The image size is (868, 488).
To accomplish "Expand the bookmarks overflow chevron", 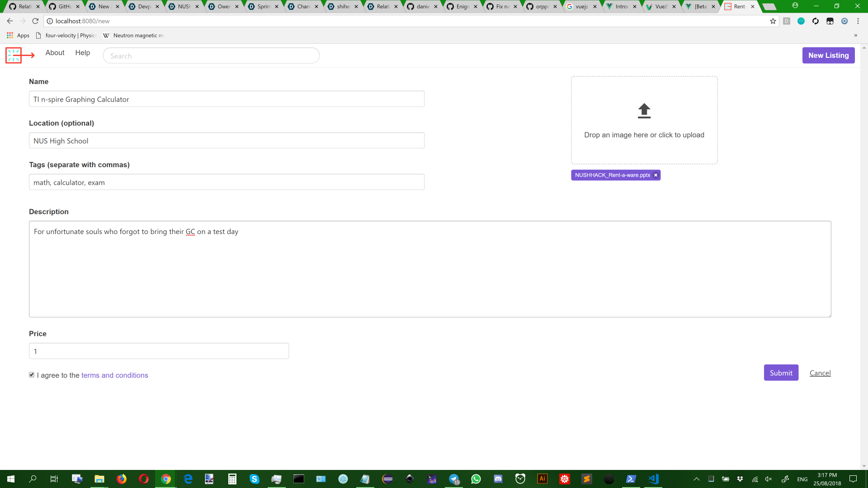I will tap(855, 35).
